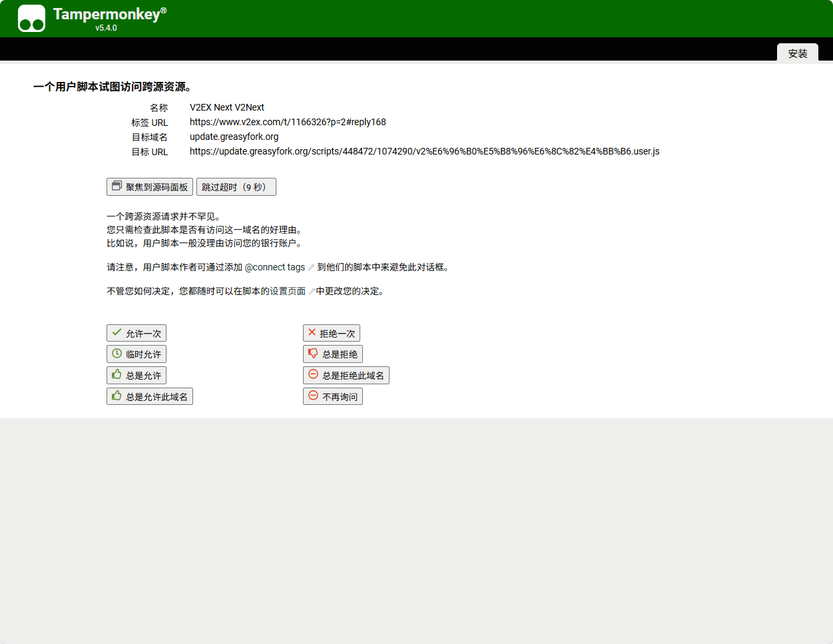Click the green checkmark on 允许一次
The image size is (833, 644).
tap(117, 332)
